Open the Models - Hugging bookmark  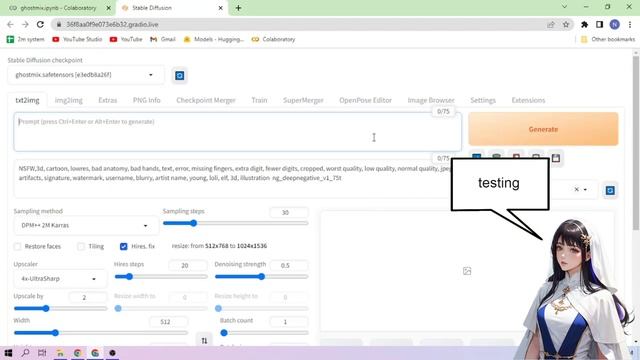[x=214, y=39]
